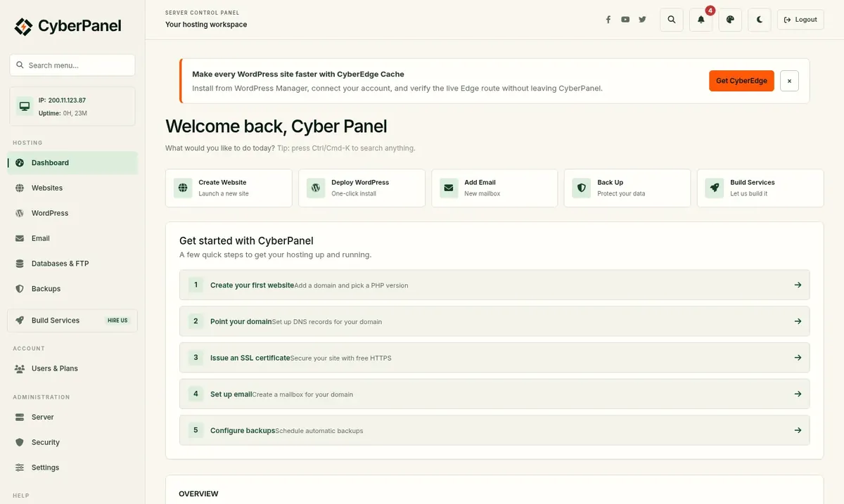Click arrow on Point your domain row
Screen dimensions: 844x504
tap(798, 321)
